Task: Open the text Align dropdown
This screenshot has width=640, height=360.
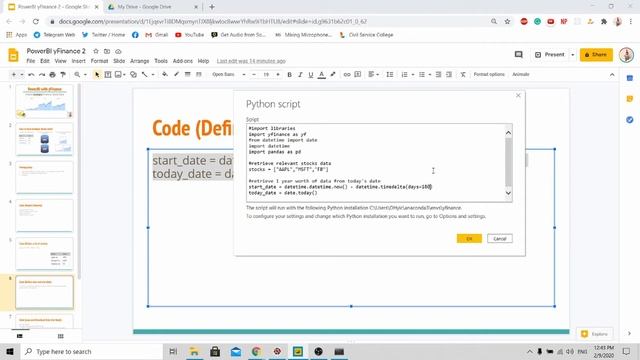Action: [x=373, y=75]
